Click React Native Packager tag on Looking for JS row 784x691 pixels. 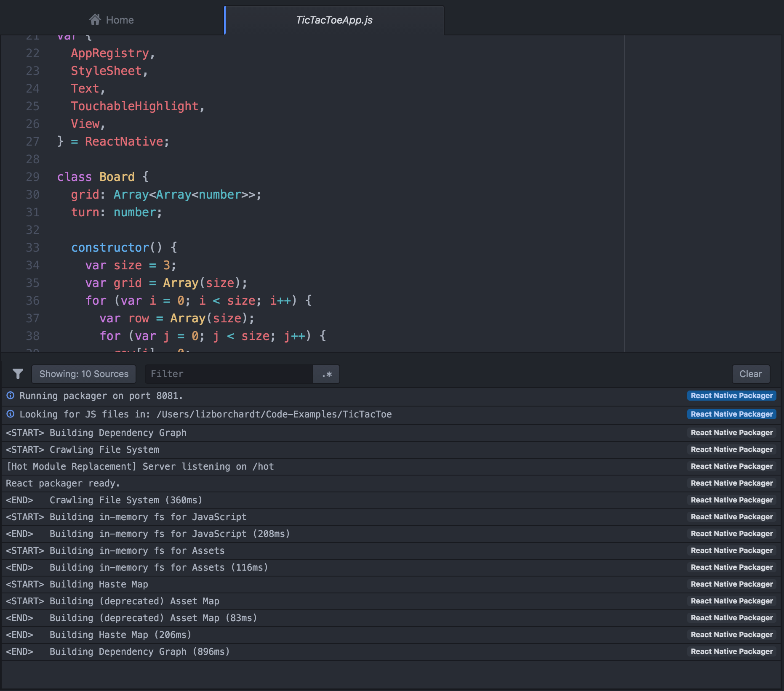[732, 414]
